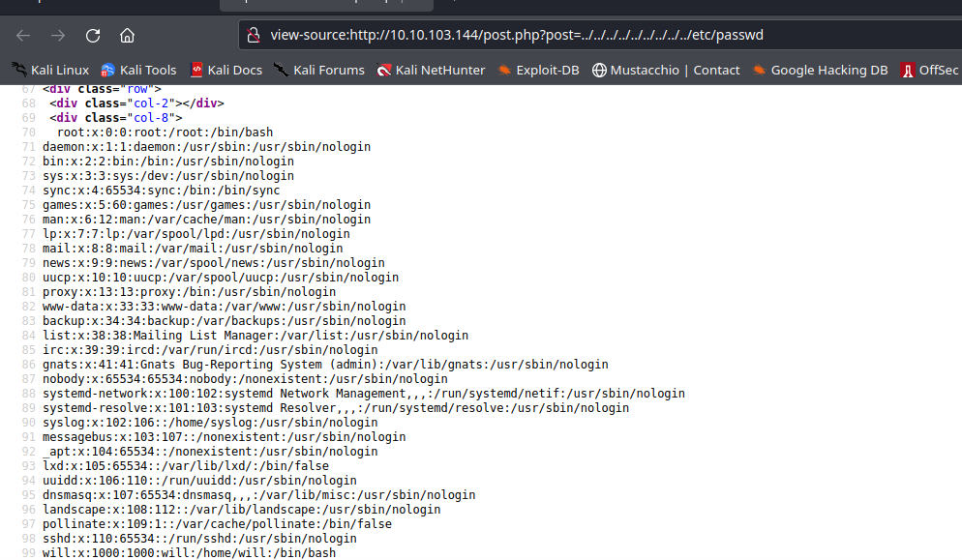This screenshot has width=962, height=560.
Task: Click the dnsmasq:x:107:65534 line
Action: point(259,495)
